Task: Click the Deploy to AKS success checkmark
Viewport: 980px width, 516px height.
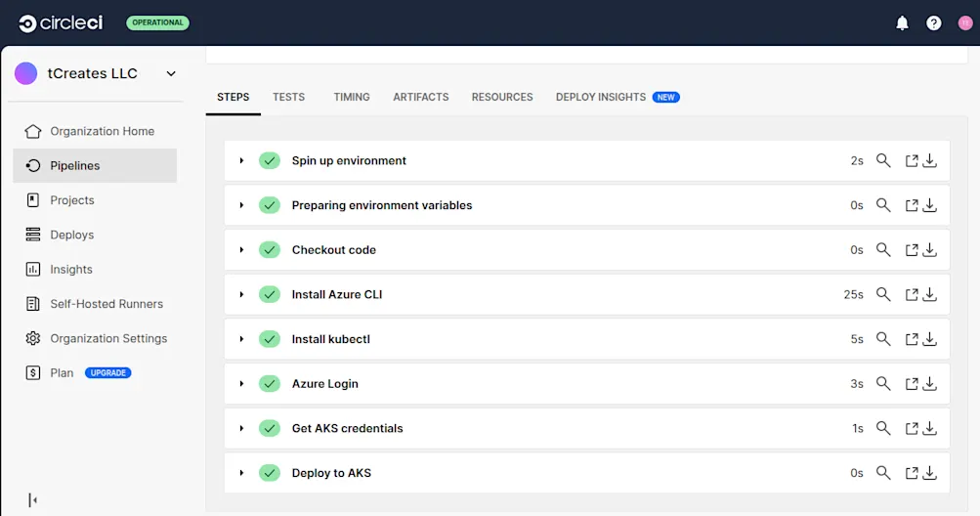Action: (270, 473)
